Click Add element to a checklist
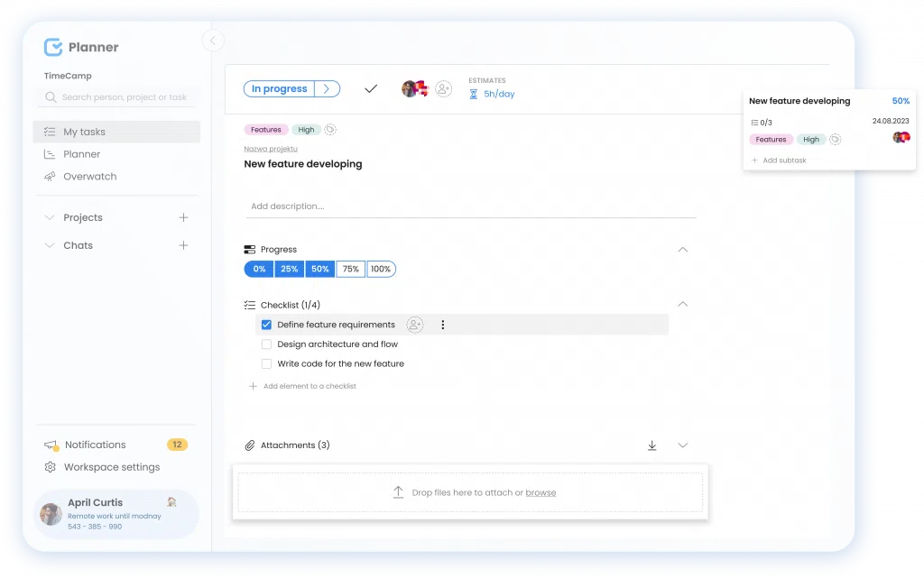Screen dimensions: 924x578 [303, 386]
